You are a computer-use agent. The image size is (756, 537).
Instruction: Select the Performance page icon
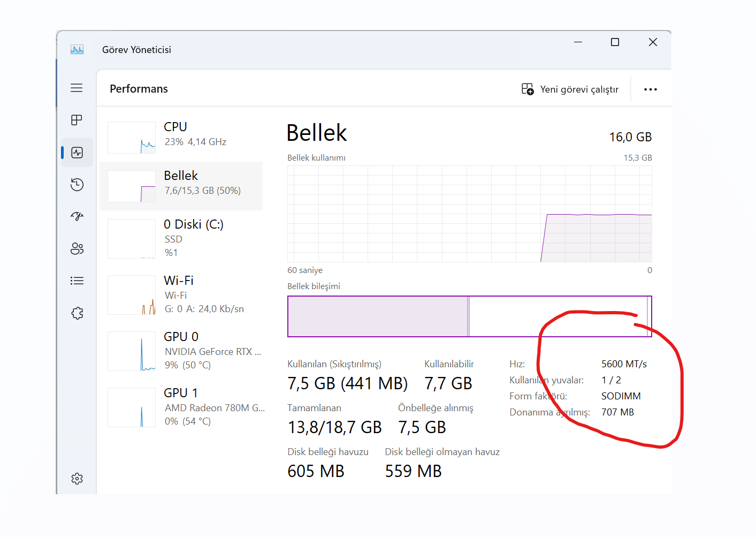[77, 153]
